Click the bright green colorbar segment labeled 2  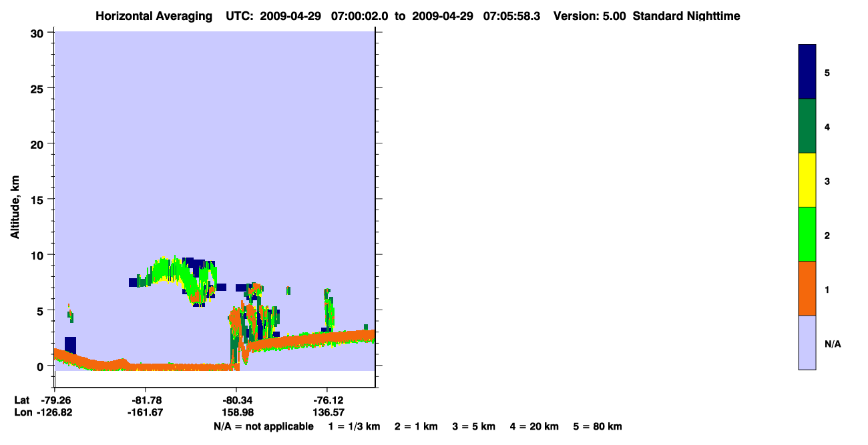(807, 234)
